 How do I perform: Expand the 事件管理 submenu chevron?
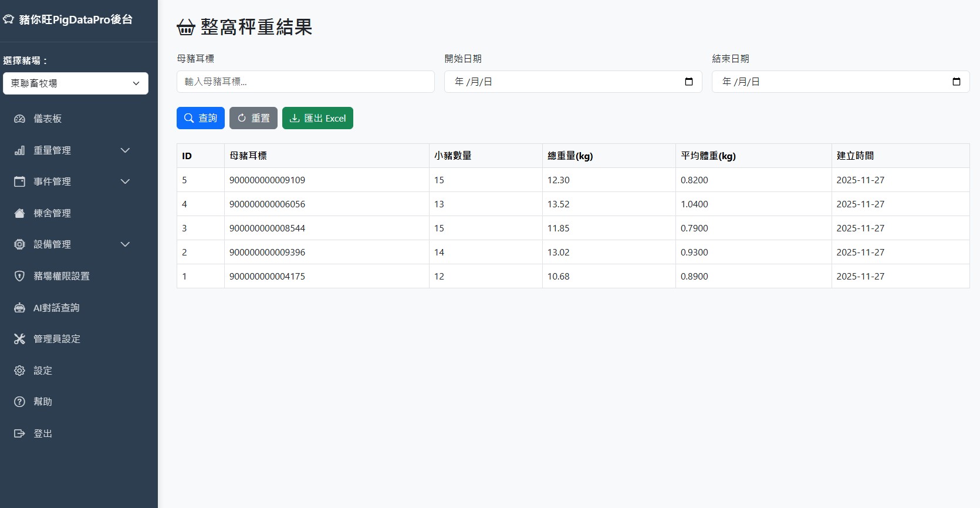(x=125, y=181)
